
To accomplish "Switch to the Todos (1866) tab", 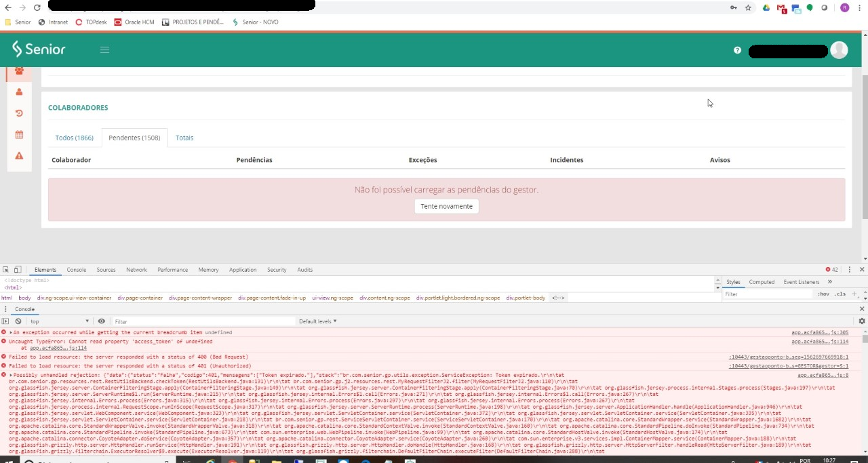I will pos(74,138).
